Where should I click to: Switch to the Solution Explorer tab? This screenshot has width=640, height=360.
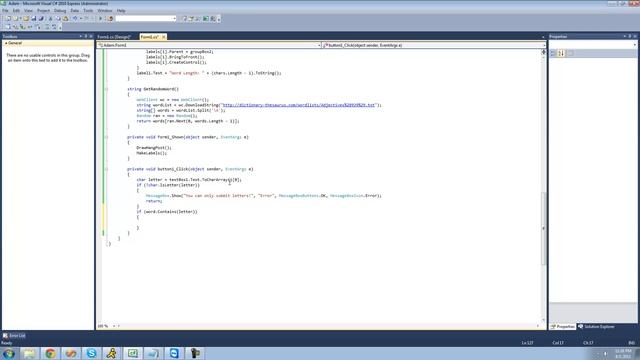[x=596, y=327]
